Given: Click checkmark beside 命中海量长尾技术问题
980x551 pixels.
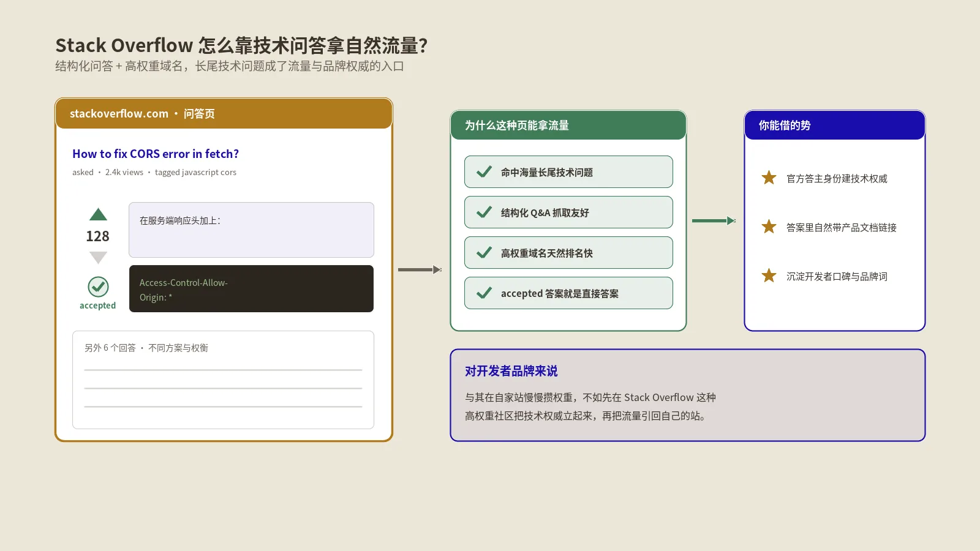Looking at the screenshot, I should click(484, 172).
